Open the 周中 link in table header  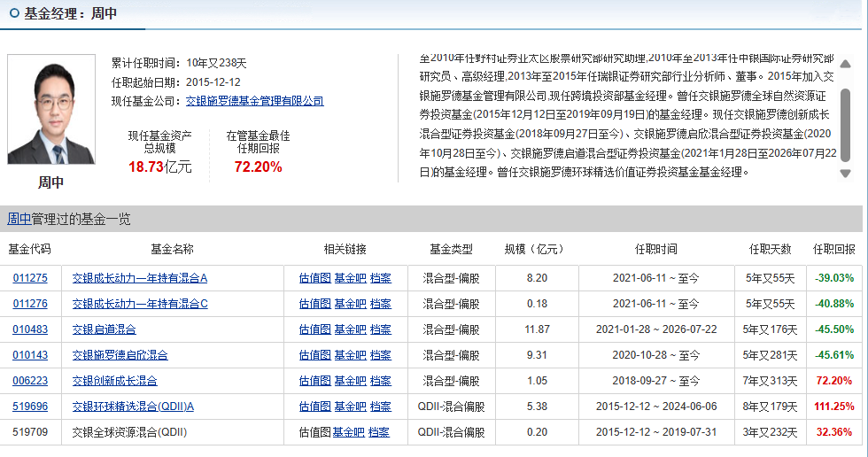[x=19, y=219]
